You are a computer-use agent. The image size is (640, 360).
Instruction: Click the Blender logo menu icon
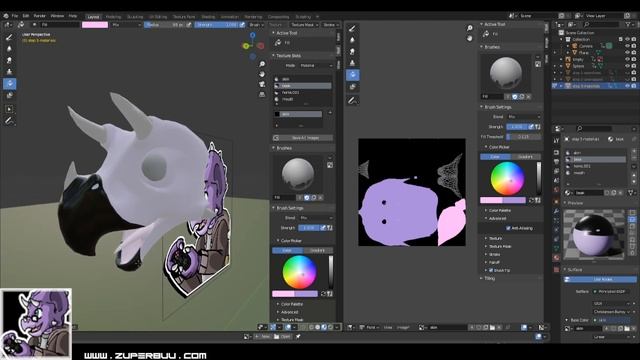click(6, 16)
